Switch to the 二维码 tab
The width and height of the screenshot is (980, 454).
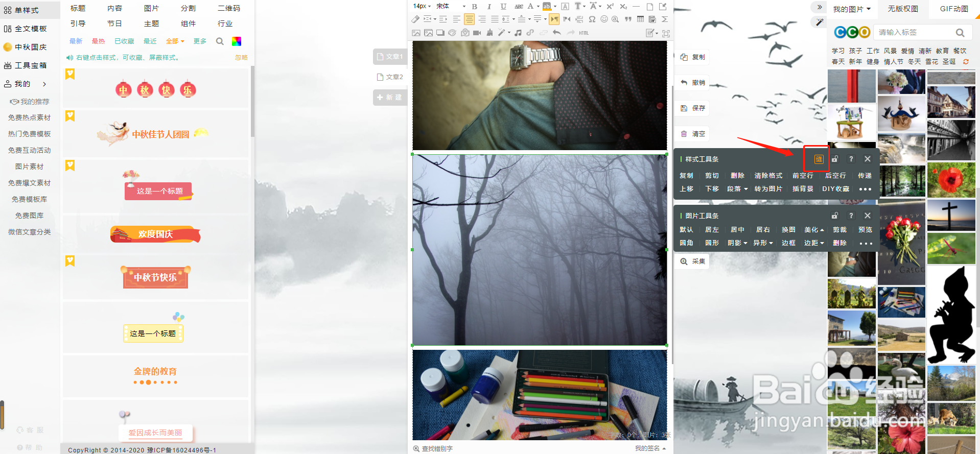(x=229, y=8)
